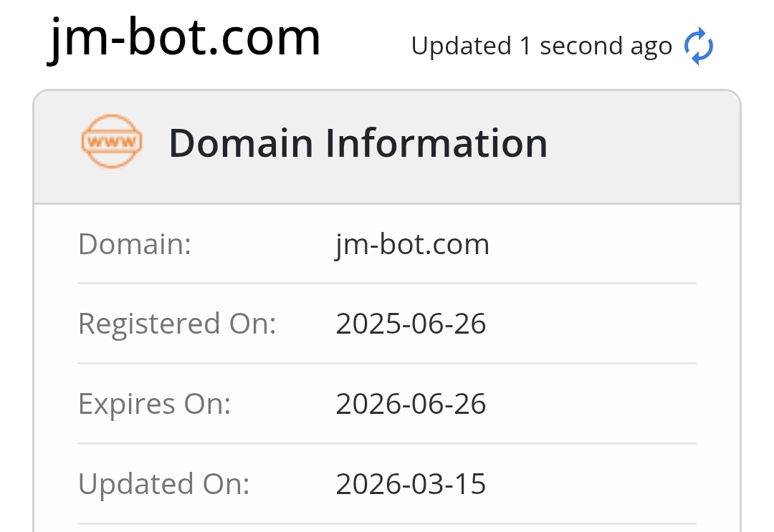Image resolution: width=774 pixels, height=532 pixels.
Task: Click the divider line below the Domain row
Action: 387,284
